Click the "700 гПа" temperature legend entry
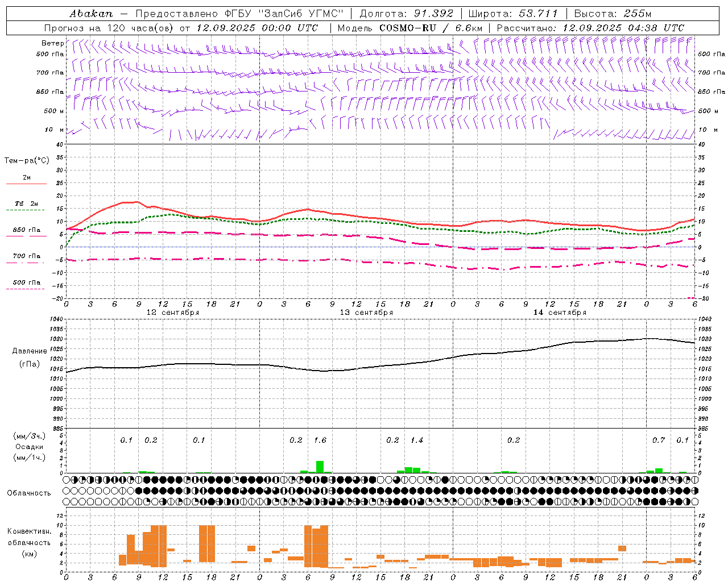728x582 pixels. pyautogui.click(x=26, y=256)
